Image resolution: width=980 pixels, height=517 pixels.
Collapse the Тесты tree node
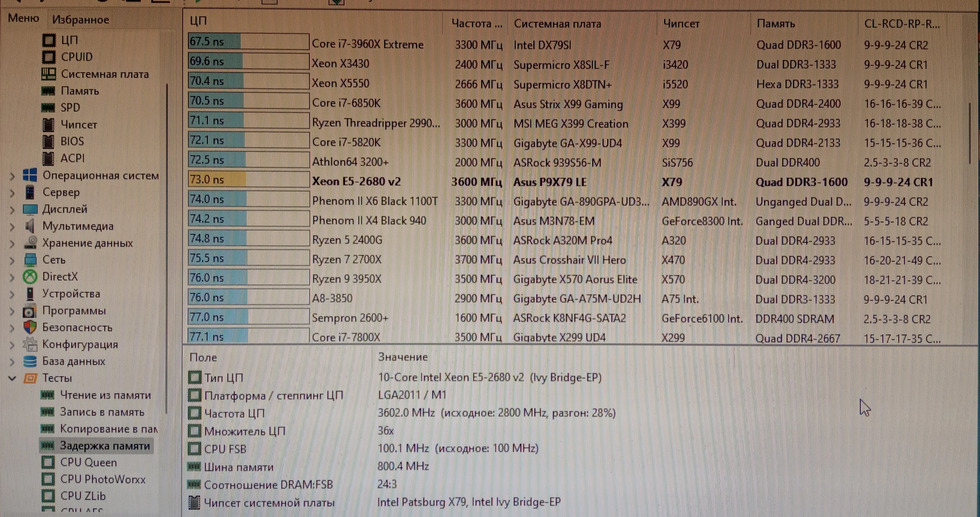12,378
